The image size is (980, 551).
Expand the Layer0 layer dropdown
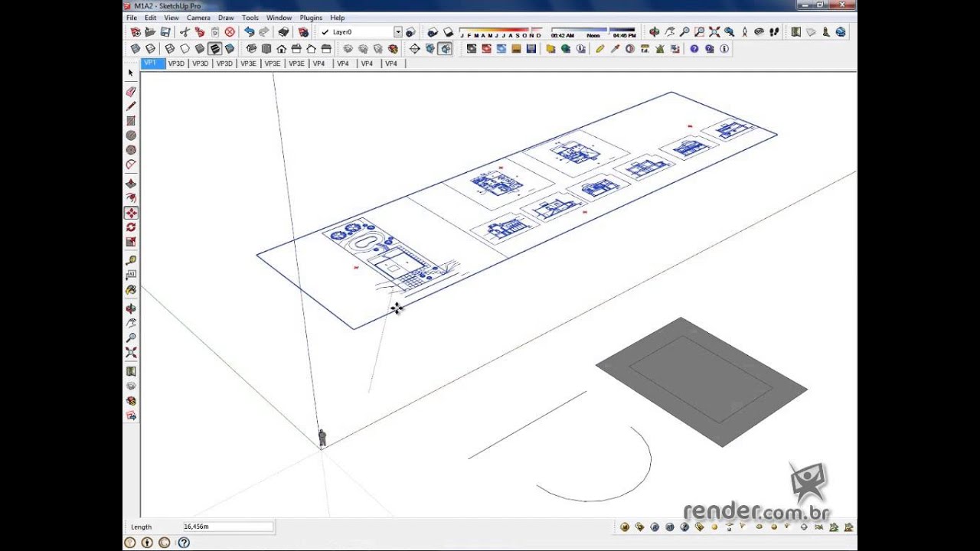point(398,32)
